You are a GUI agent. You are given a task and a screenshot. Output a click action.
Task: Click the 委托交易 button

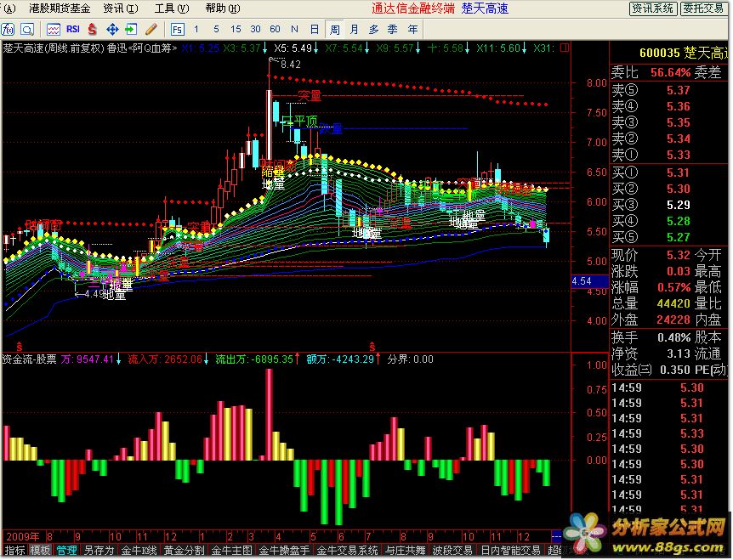coord(703,8)
